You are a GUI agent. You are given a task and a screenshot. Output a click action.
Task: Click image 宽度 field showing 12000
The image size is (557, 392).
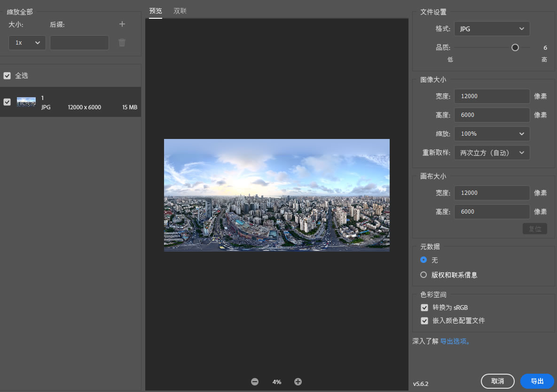[x=492, y=96]
